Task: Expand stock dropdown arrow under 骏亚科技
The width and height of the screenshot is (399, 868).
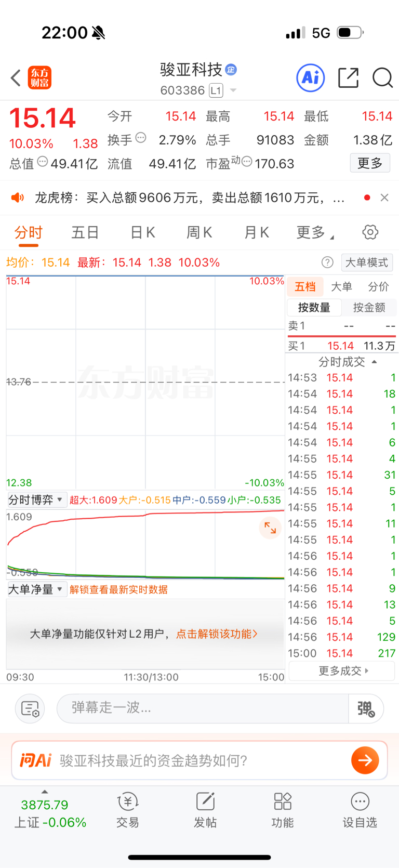Action: (x=233, y=90)
